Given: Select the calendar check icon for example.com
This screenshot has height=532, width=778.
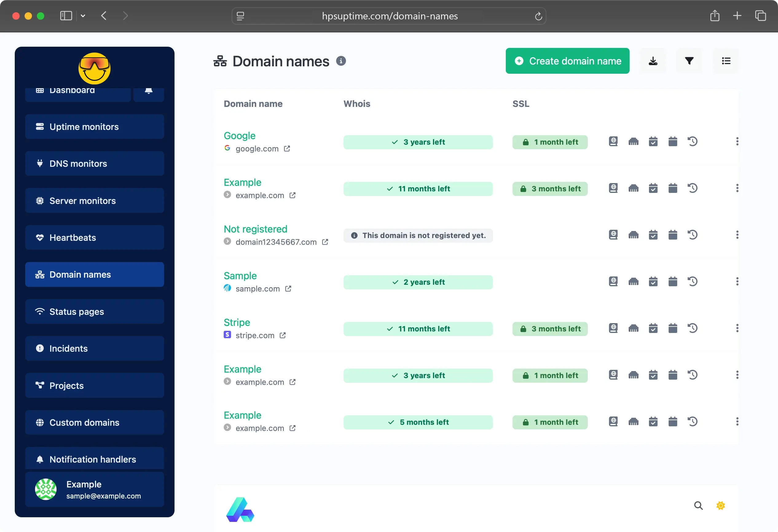Looking at the screenshot, I should tap(653, 188).
